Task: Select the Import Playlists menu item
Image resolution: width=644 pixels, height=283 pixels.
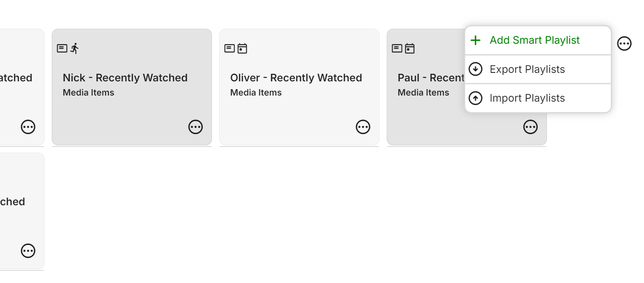Action: point(527,98)
